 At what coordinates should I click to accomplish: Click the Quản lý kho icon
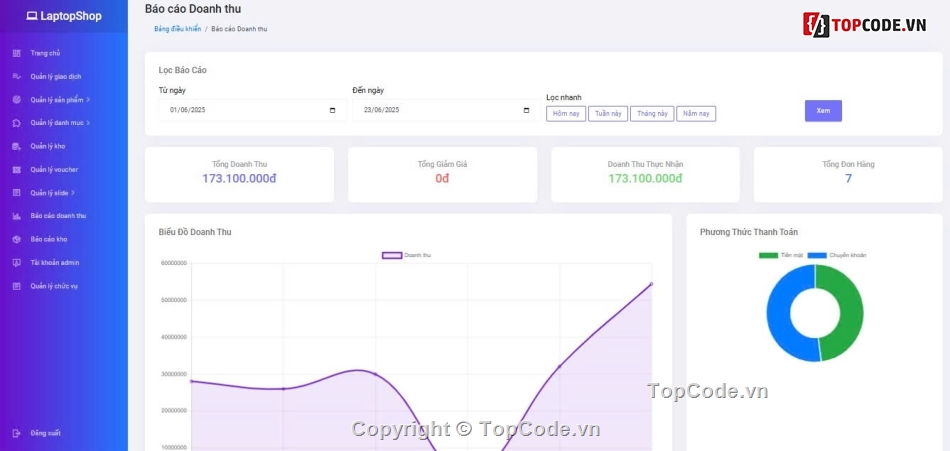(17, 146)
